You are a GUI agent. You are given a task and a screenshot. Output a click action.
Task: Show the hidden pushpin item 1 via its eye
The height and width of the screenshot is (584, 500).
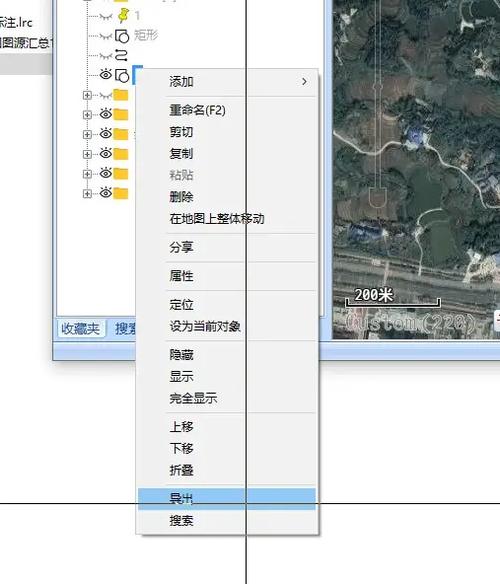[106, 16]
